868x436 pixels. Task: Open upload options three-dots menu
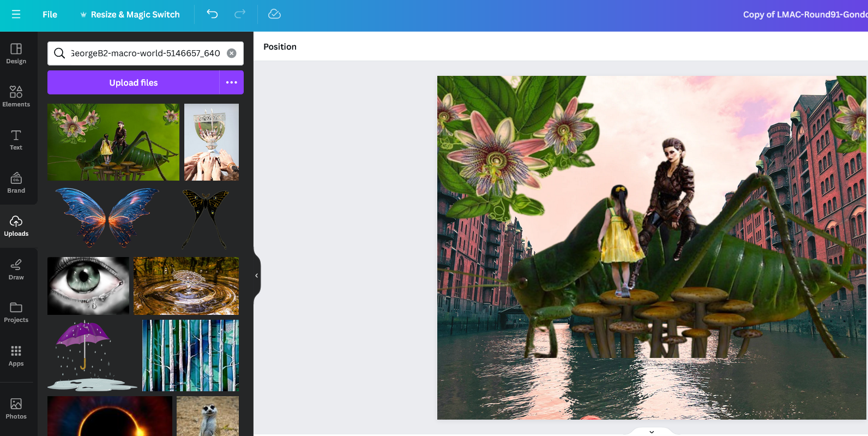click(x=232, y=82)
